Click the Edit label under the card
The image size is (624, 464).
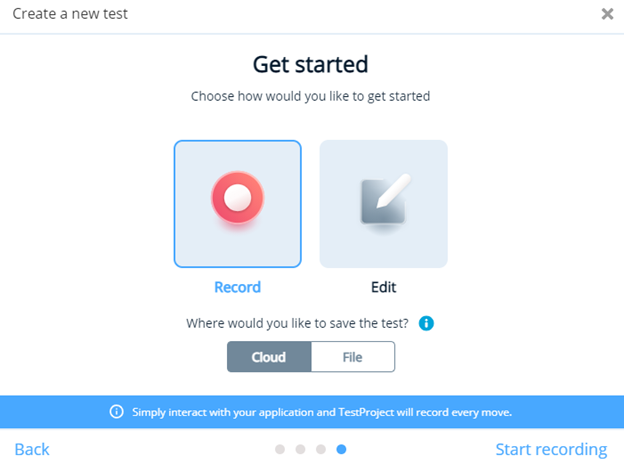(x=383, y=287)
